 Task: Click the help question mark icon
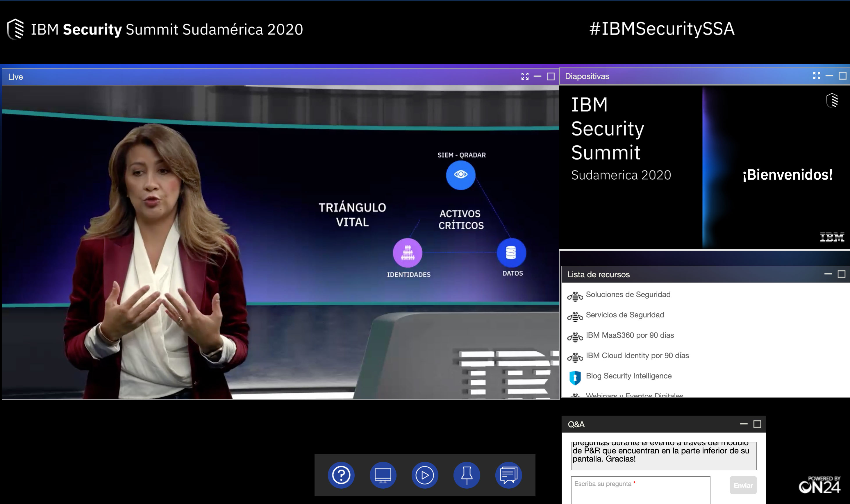[x=341, y=475]
